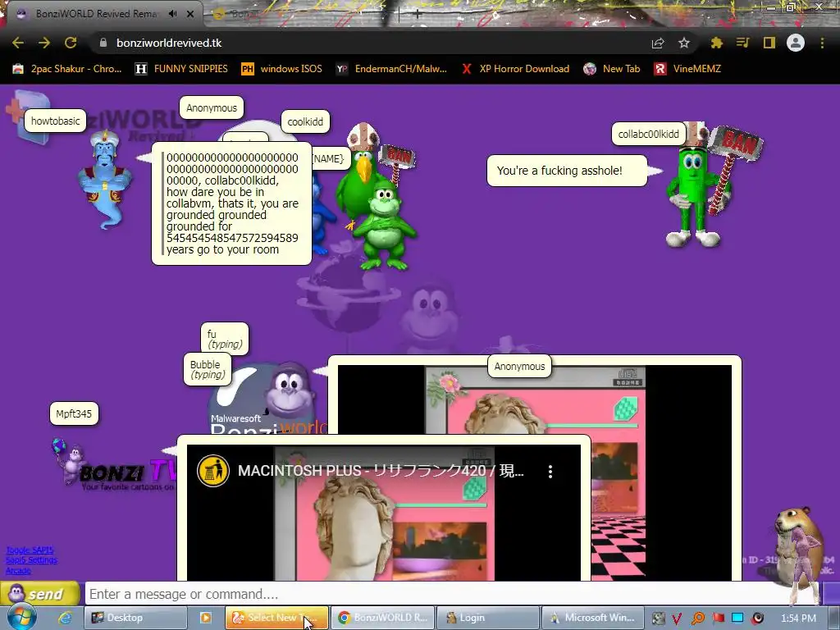Click the green parrot character

360,182
